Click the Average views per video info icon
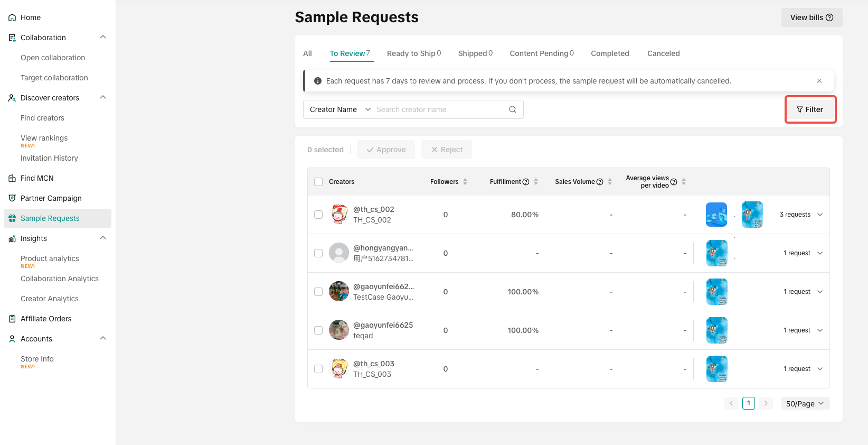This screenshot has width=868, height=445. 674,182
